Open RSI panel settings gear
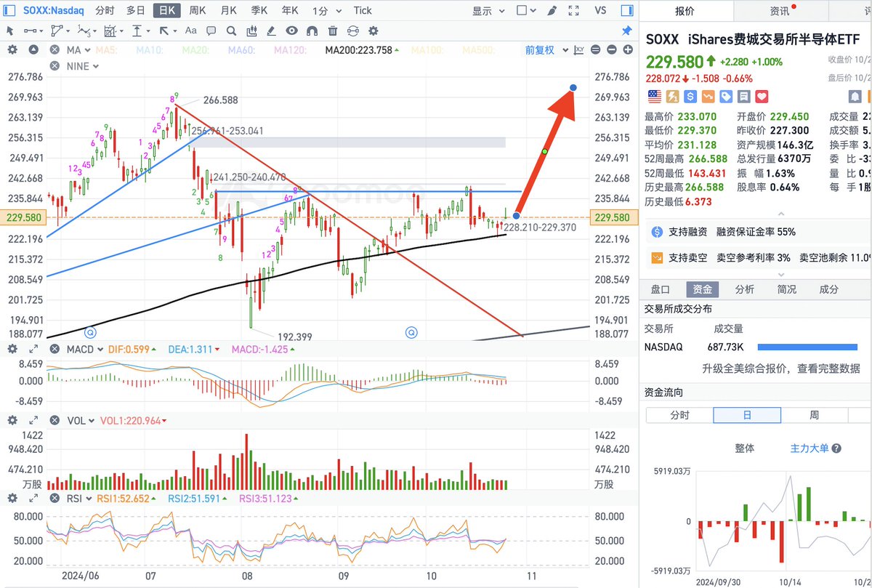 12,498
